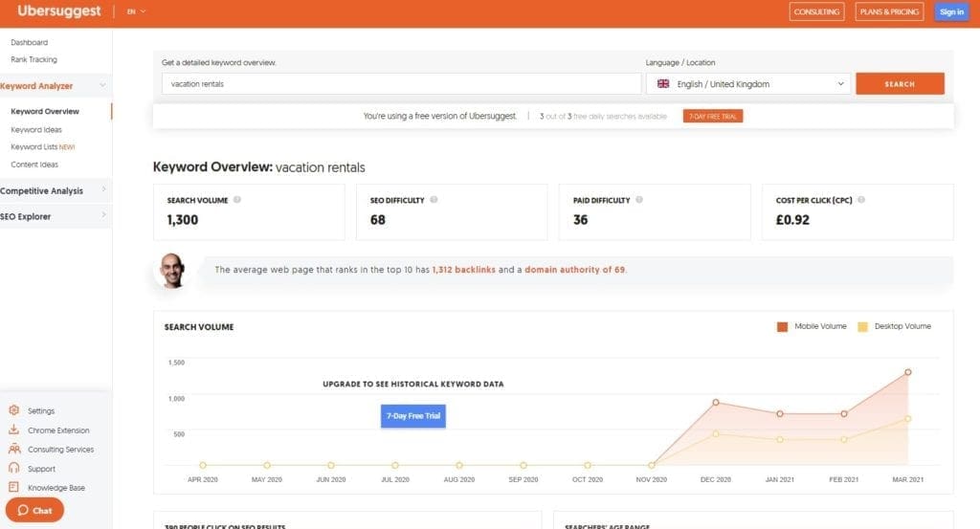Click the DEC 2020 desktop volume data point

pyautogui.click(x=716, y=433)
